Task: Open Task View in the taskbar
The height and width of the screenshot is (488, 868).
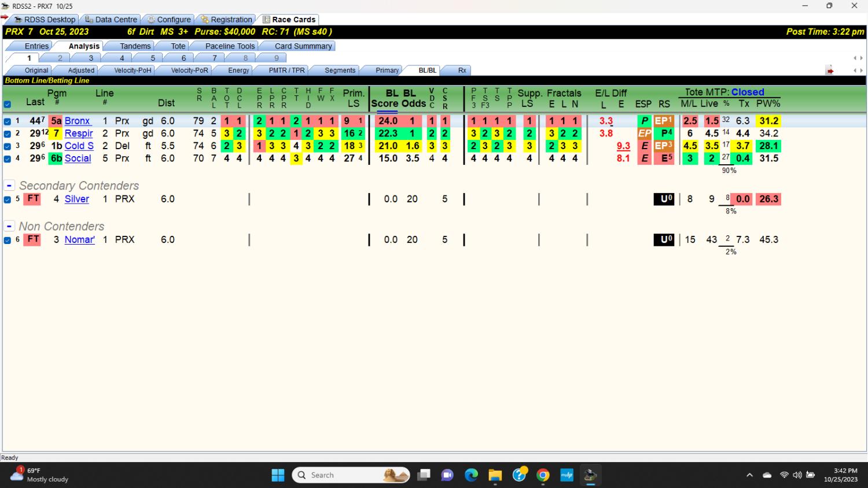Action: [424, 475]
